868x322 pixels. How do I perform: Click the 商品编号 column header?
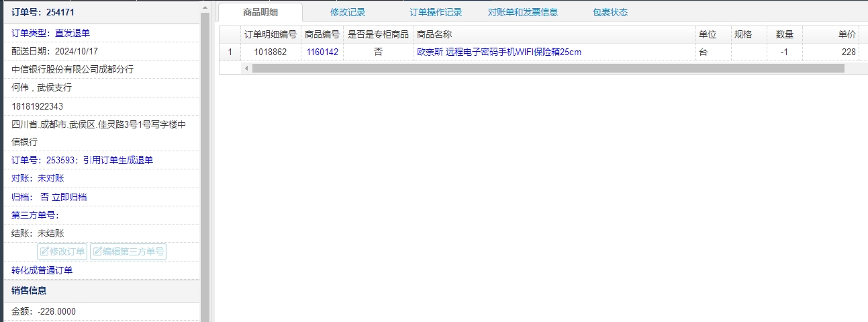click(x=322, y=34)
